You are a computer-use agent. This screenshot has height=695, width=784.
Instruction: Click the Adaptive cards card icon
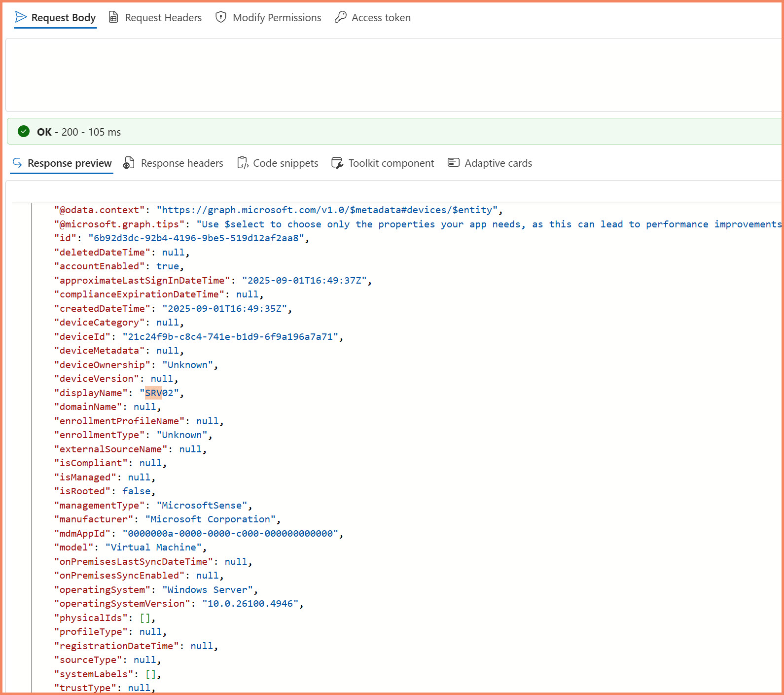[x=454, y=162]
